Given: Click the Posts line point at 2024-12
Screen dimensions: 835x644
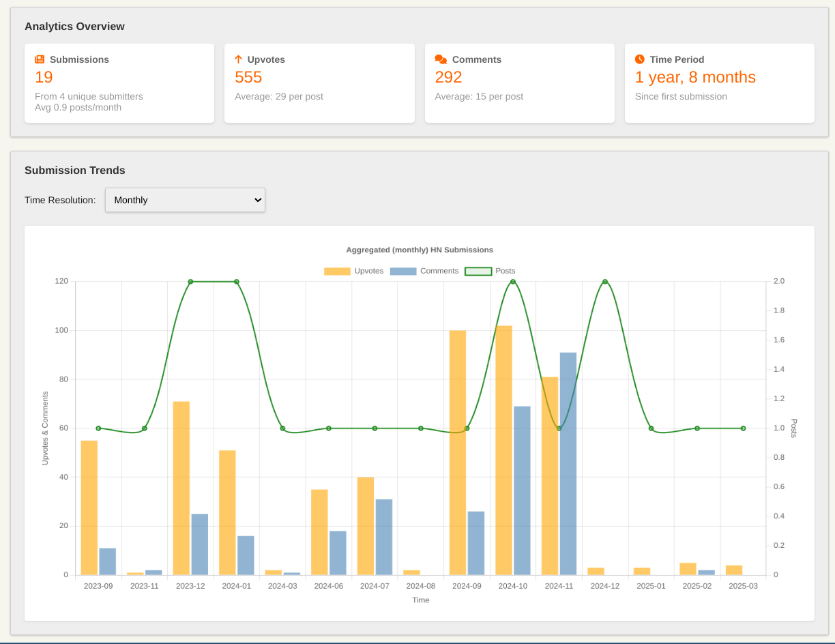Looking at the screenshot, I should tap(605, 282).
